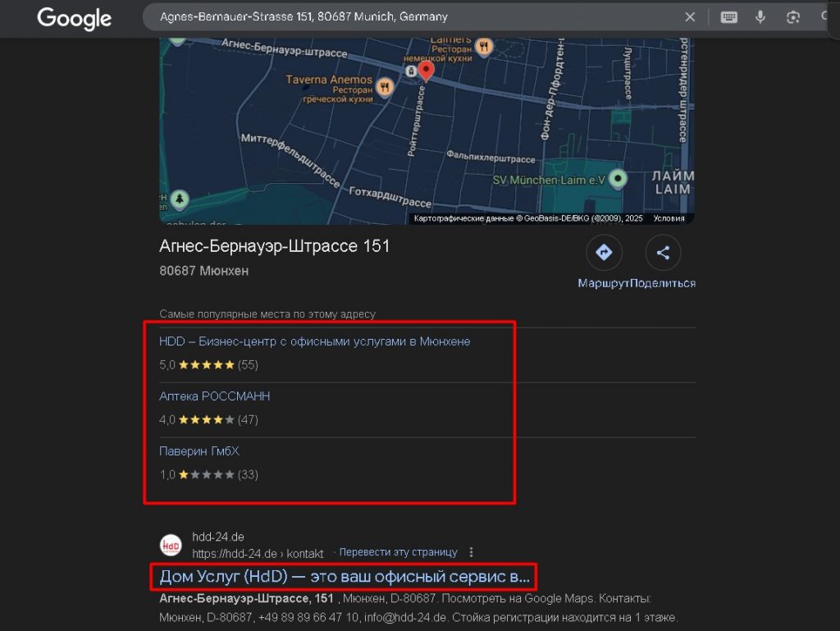Click the 5,0 rating with 55 reviews
The height and width of the screenshot is (631, 840).
208,365
